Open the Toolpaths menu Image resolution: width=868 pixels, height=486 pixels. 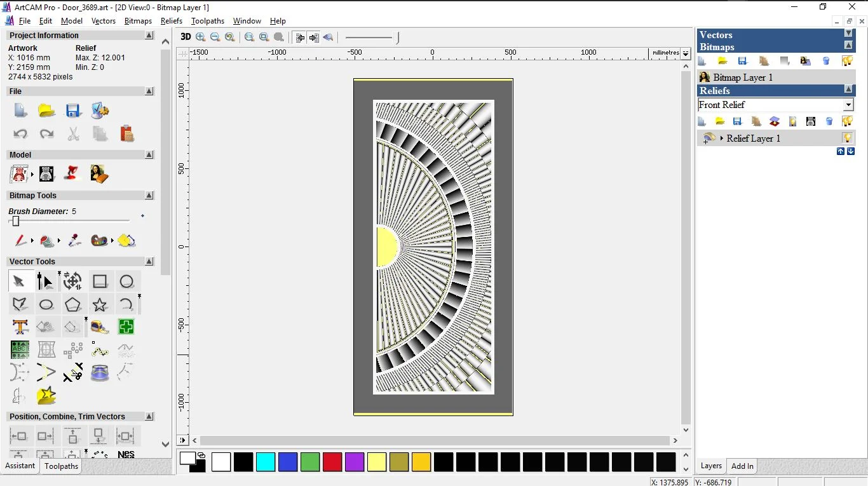tap(207, 21)
